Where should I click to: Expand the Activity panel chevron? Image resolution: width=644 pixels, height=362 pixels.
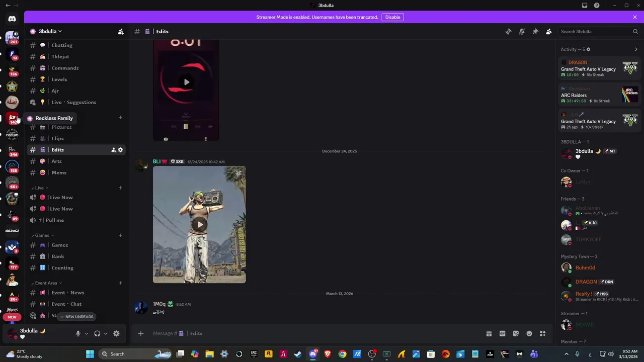(x=636, y=49)
